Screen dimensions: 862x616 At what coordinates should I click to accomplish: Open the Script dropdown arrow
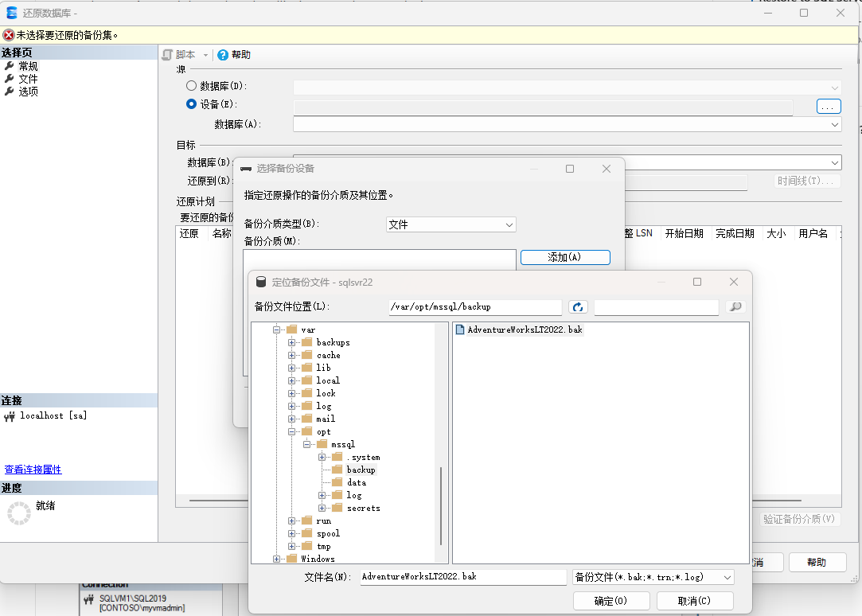205,55
